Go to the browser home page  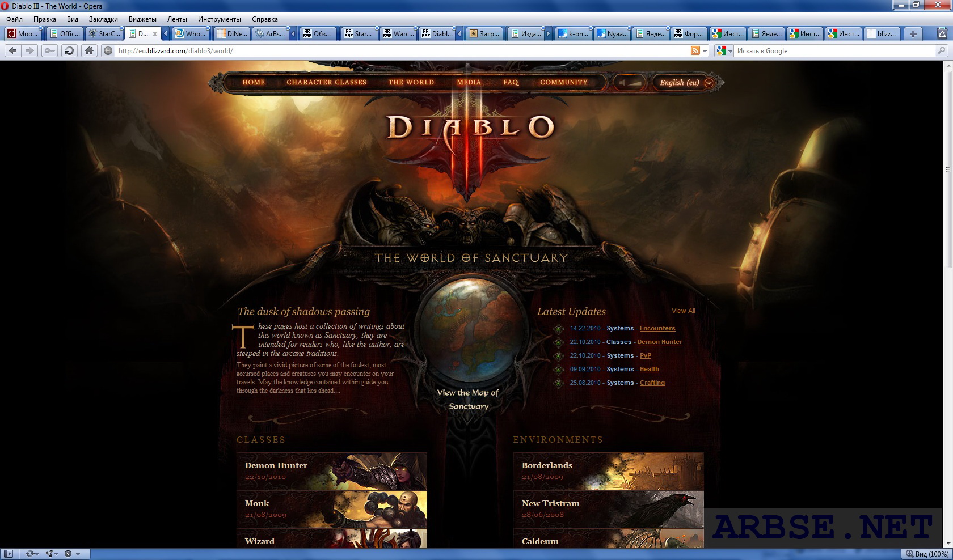89,50
